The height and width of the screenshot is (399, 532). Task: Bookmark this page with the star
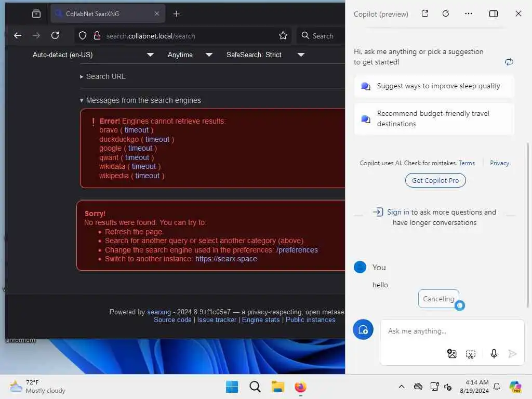283,36
